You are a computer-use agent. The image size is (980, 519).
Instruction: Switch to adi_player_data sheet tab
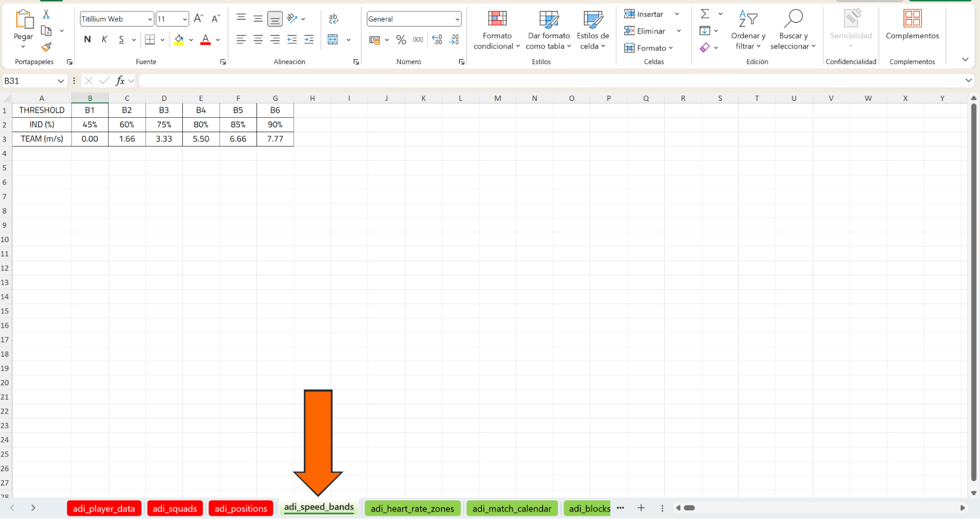(104, 509)
